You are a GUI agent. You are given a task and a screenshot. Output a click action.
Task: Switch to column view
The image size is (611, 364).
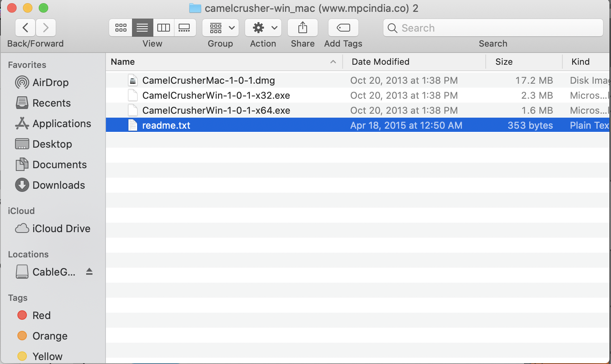point(164,28)
